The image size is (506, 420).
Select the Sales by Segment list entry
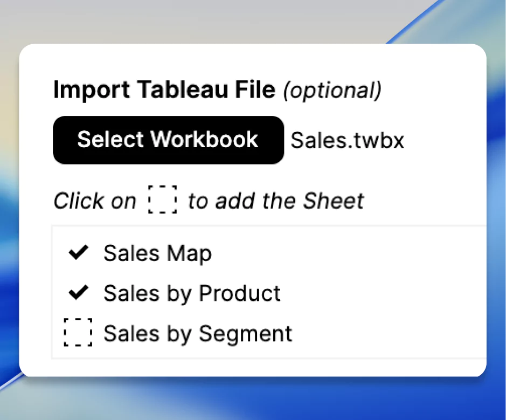pos(197,333)
